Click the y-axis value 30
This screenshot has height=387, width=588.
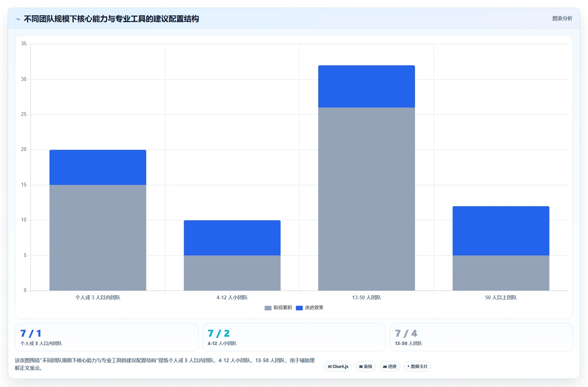(x=24, y=79)
